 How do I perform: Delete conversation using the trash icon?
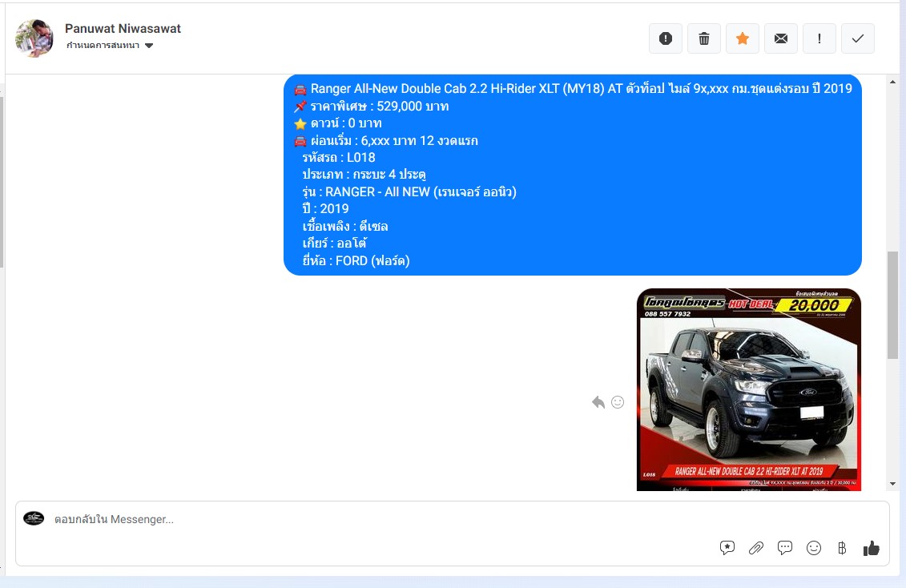pos(704,38)
